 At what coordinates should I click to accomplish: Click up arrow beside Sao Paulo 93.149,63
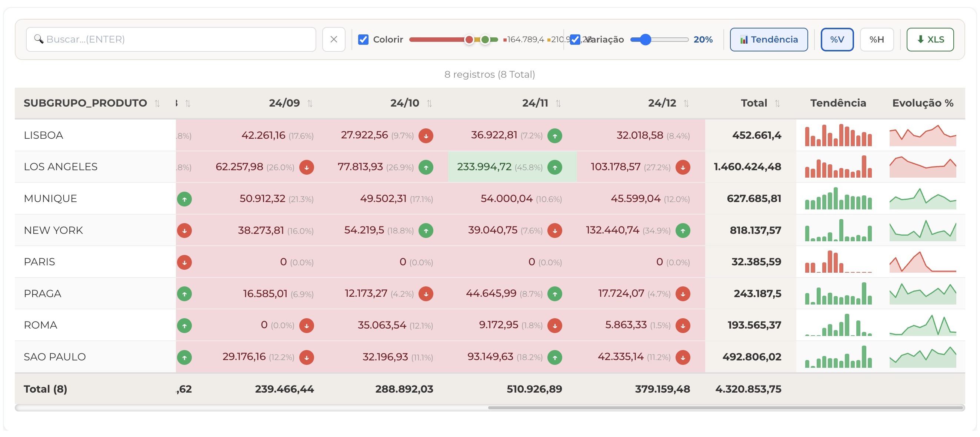(555, 357)
